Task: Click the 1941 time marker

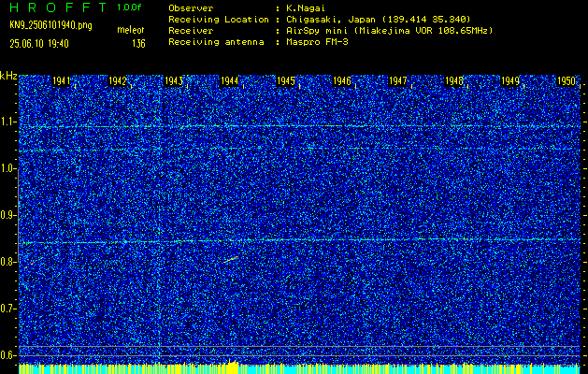Action: click(x=61, y=81)
